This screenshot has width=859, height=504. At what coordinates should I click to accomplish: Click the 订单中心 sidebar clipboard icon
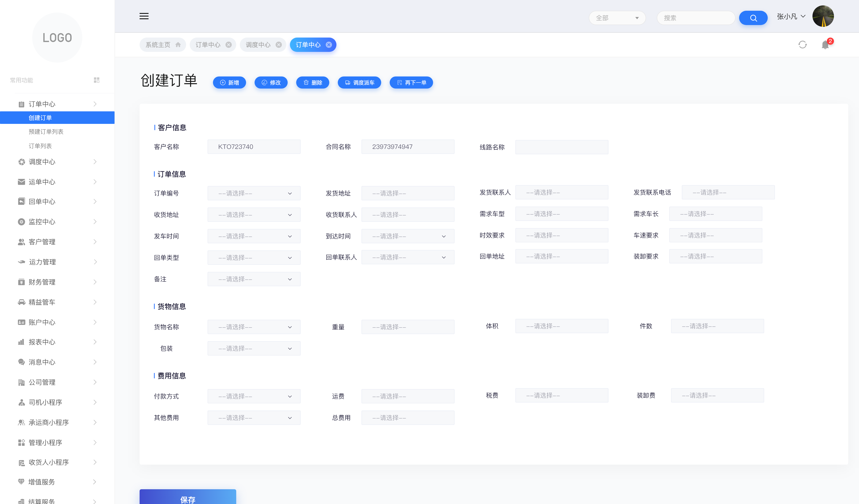tap(21, 104)
